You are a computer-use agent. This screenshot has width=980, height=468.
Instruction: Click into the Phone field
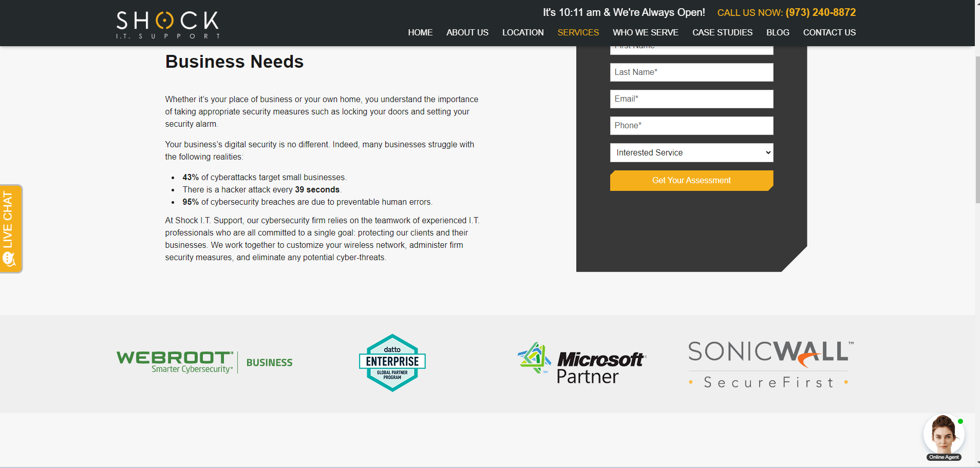pos(691,126)
